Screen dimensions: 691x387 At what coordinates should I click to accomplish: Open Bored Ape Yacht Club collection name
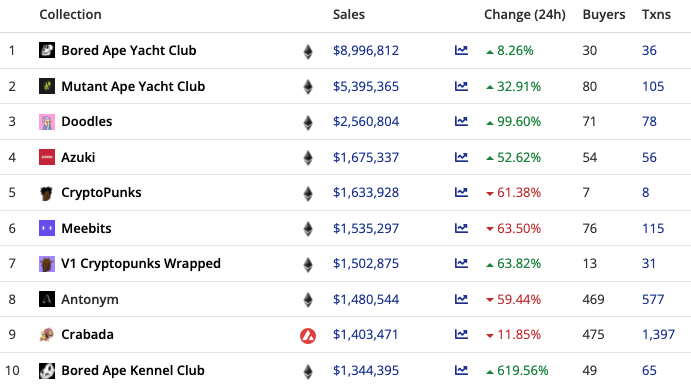tap(129, 50)
